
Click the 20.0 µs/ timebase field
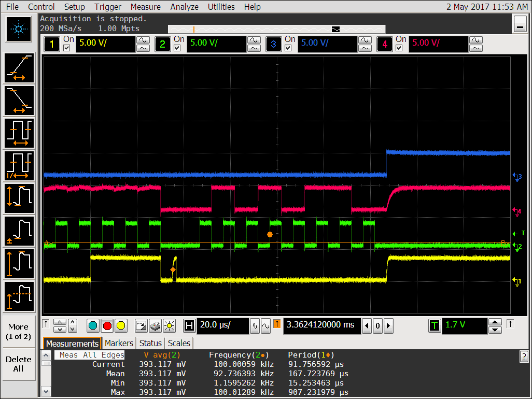pos(223,326)
